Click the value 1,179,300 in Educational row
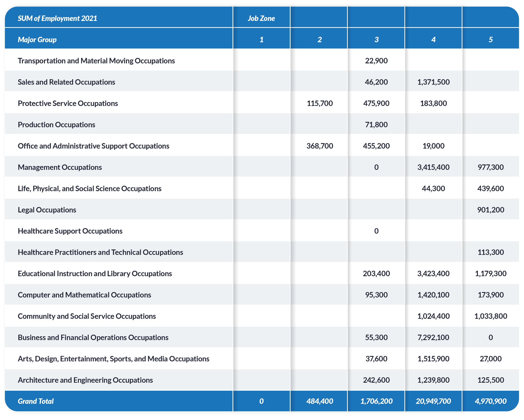 click(x=490, y=274)
